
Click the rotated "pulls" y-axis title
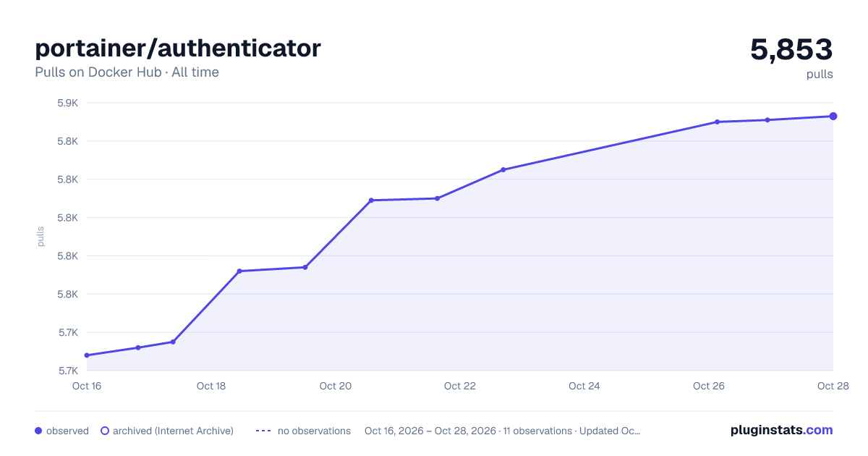click(41, 237)
